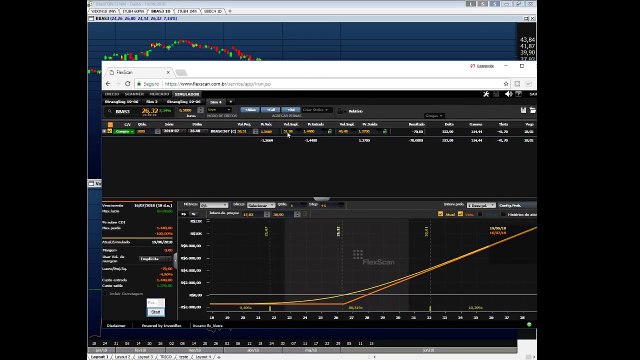This screenshot has height=360, width=640.
Task: Open the Seleção Selecionar dropdown
Action: click(261, 205)
